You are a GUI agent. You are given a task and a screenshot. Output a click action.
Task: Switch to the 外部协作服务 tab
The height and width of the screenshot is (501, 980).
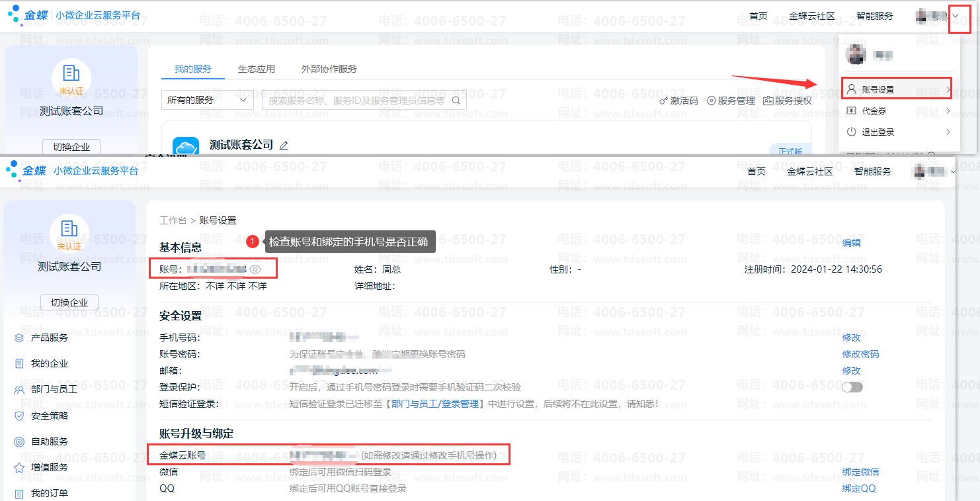pyautogui.click(x=329, y=69)
